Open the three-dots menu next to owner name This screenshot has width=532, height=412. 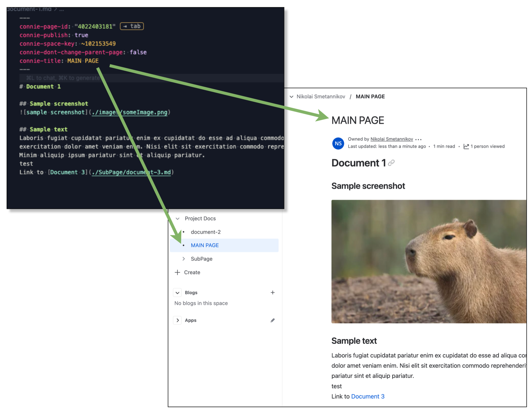point(418,139)
